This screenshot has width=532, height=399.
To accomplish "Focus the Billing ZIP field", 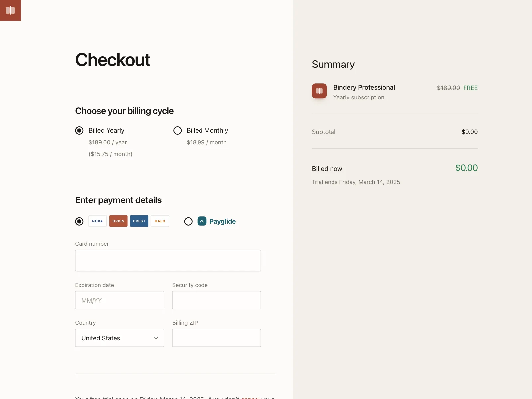I will (x=216, y=338).
